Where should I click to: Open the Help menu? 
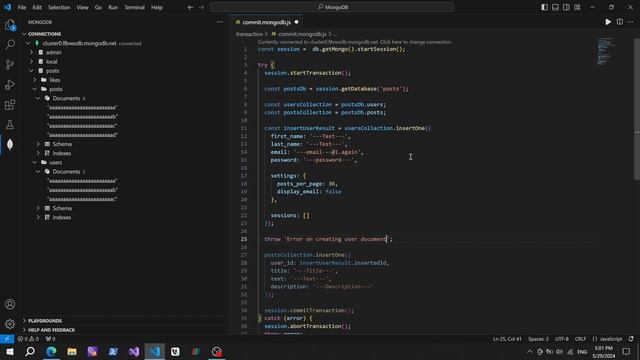click(157, 7)
